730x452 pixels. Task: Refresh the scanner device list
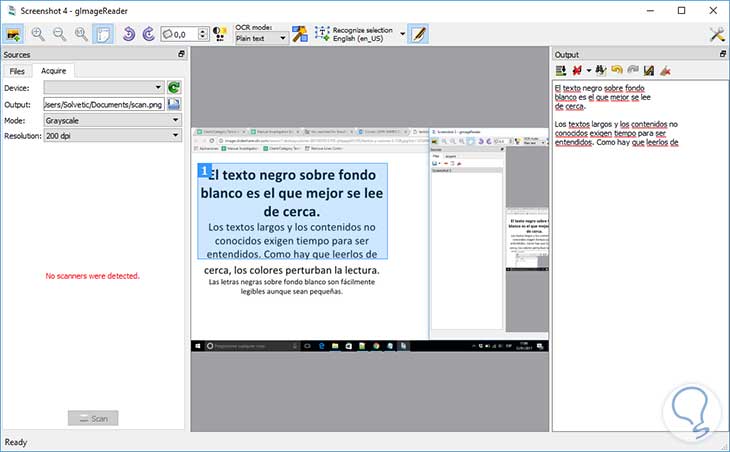coord(174,87)
